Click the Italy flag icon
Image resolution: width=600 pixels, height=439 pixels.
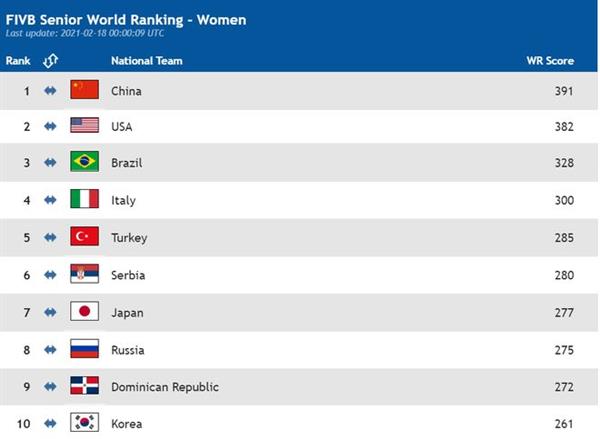coord(85,199)
